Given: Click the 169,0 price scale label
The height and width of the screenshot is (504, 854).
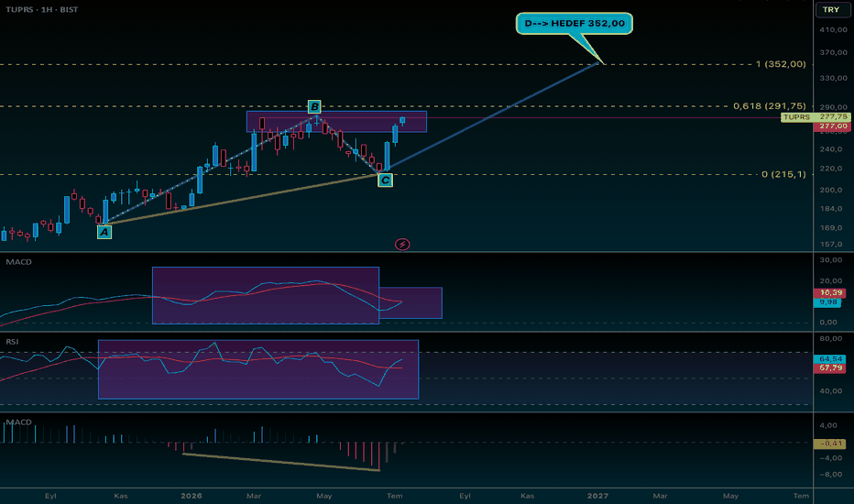Looking at the screenshot, I should click(x=831, y=228).
